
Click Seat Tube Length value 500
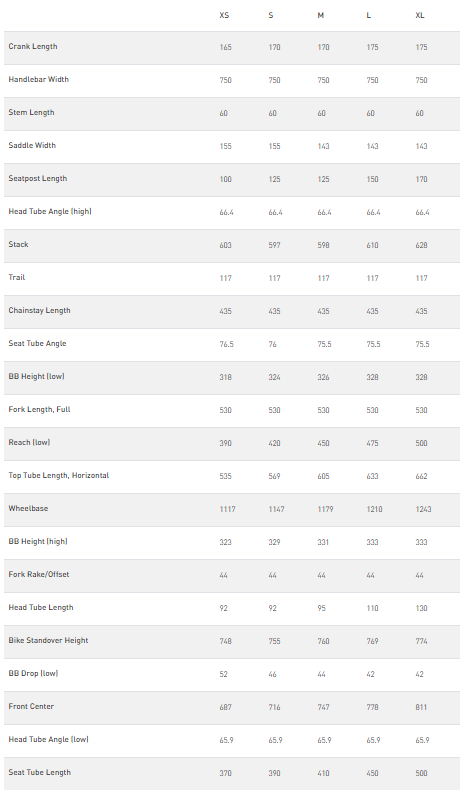coord(421,773)
